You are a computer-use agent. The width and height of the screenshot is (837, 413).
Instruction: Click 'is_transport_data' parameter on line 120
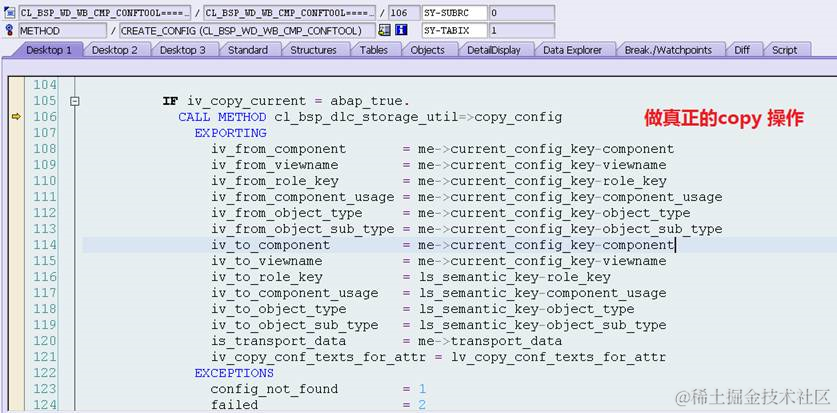click(278, 341)
